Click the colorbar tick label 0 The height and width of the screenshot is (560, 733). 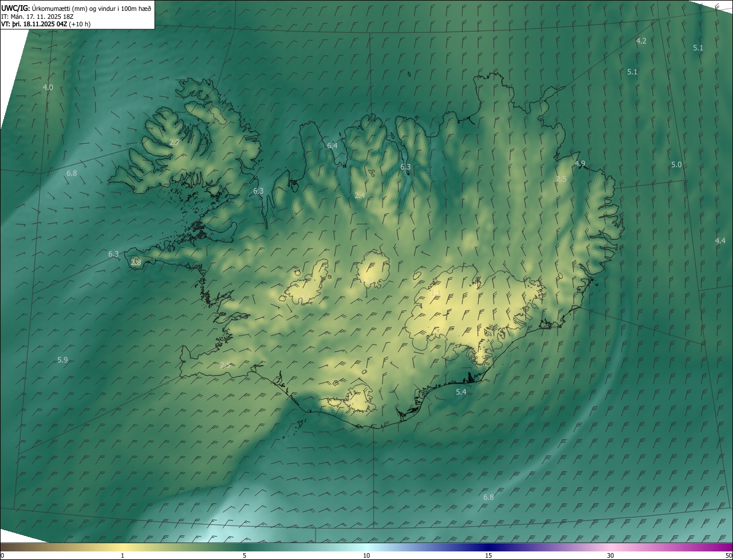click(2, 556)
